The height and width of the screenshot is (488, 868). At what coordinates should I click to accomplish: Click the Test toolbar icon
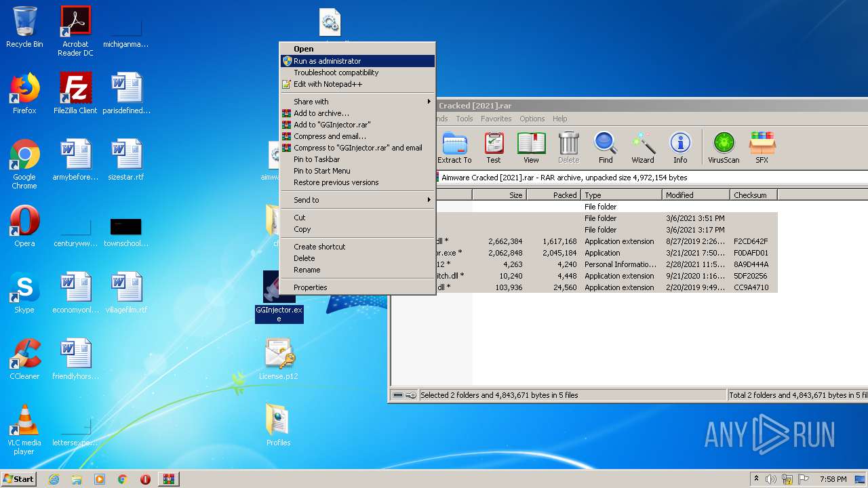494,148
